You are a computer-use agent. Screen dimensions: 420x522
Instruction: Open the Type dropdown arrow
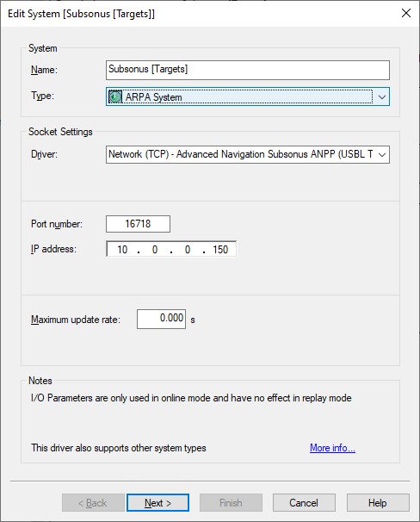pos(382,96)
